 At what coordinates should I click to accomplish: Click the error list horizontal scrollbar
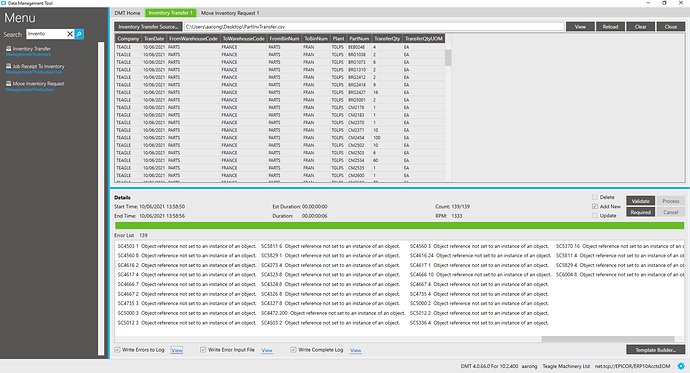[x=608, y=339]
